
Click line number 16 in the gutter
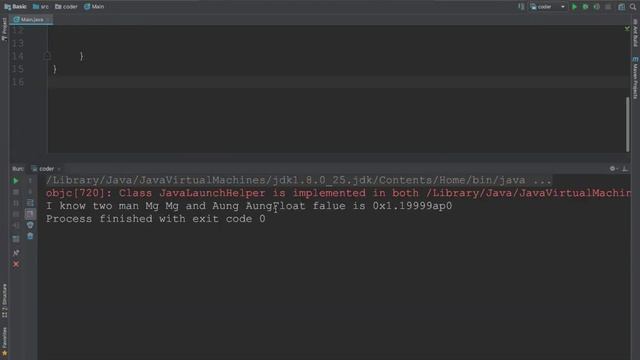pyautogui.click(x=18, y=82)
